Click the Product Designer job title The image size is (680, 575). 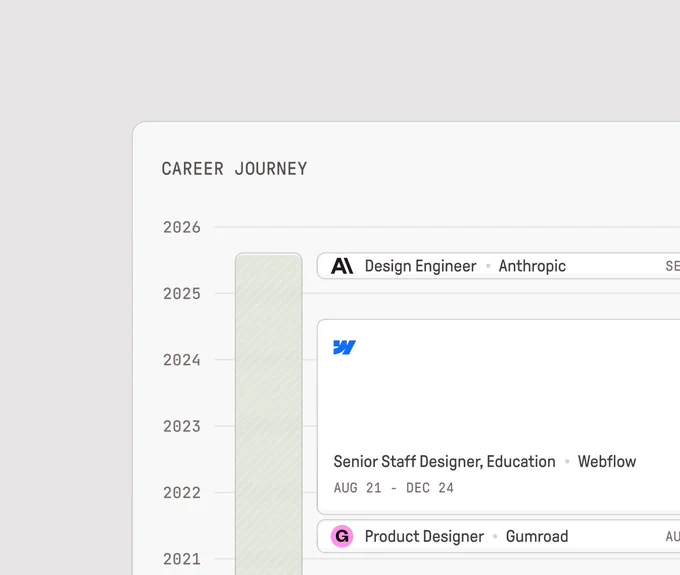click(x=424, y=536)
